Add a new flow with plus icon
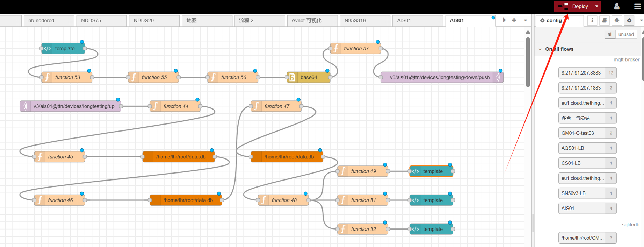644x247 pixels. point(514,20)
